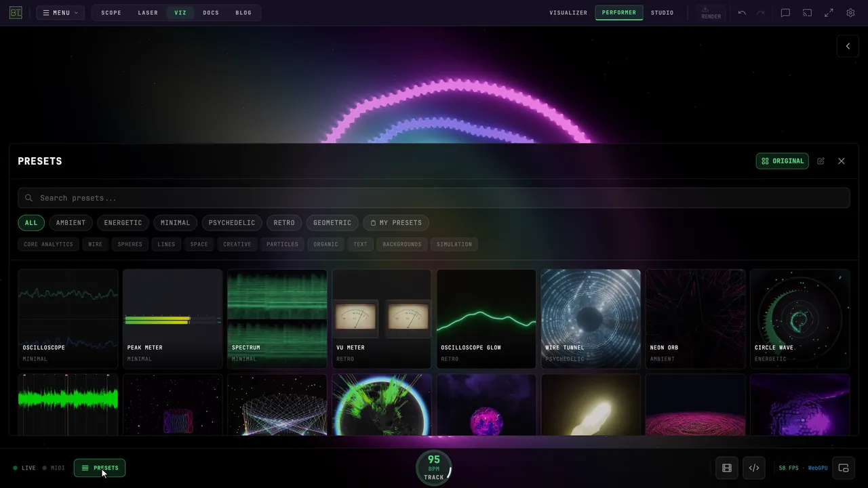Load the SPECTRUM preset

(277, 319)
